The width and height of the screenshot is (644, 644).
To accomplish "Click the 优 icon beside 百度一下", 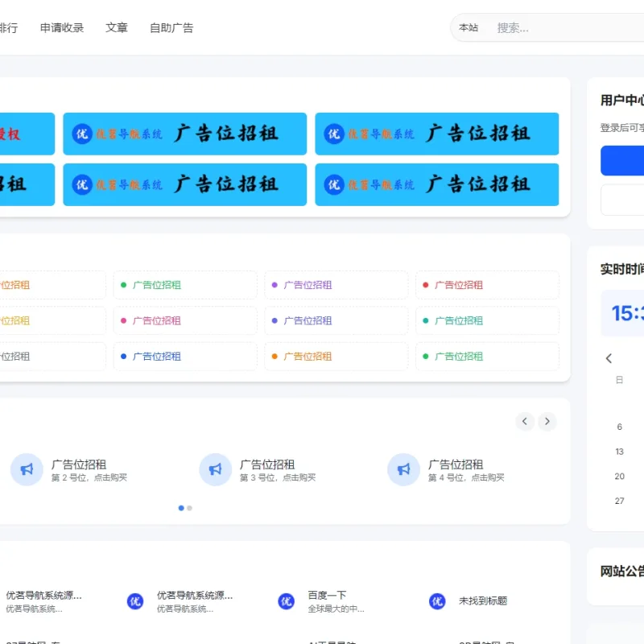I will [x=287, y=601].
